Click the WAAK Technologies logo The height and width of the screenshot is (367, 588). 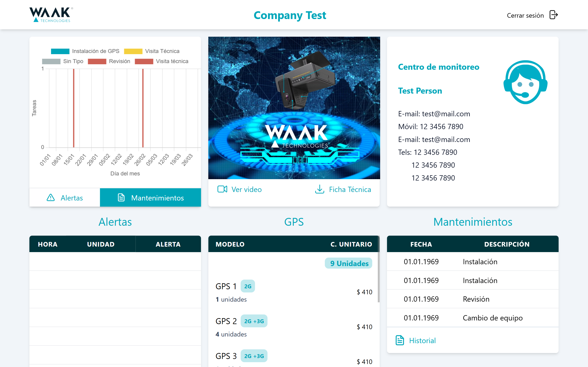50,14
